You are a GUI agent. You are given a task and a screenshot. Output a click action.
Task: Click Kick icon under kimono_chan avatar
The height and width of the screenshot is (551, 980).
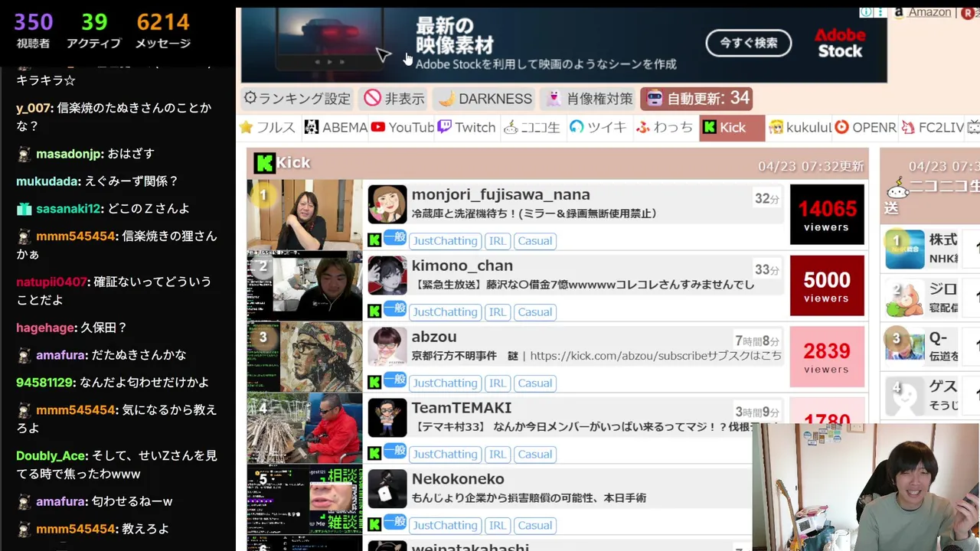click(x=374, y=311)
